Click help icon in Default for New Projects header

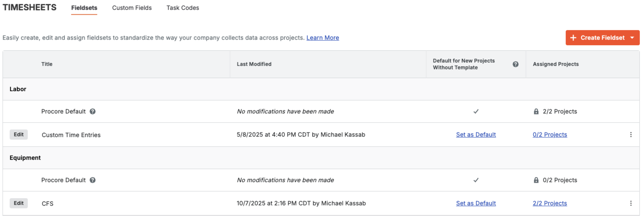coord(515,64)
